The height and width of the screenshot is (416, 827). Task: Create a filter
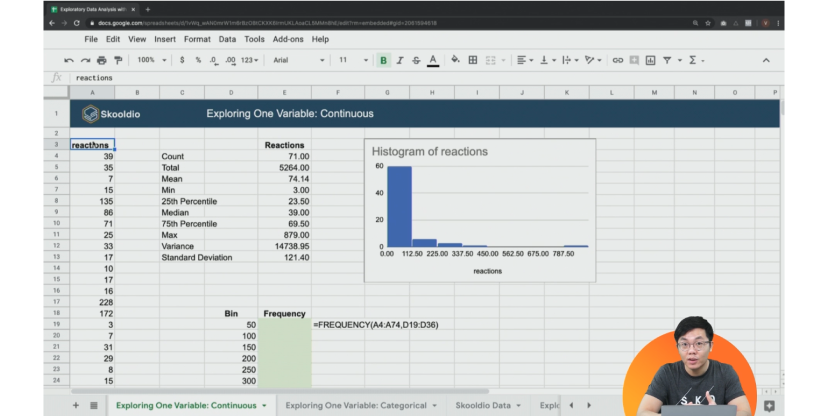click(x=667, y=60)
